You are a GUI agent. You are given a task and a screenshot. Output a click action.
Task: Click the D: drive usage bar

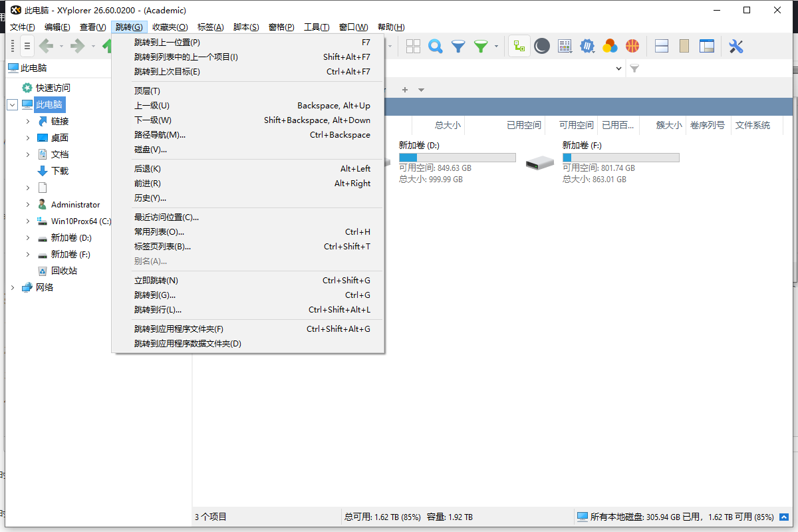(x=458, y=157)
